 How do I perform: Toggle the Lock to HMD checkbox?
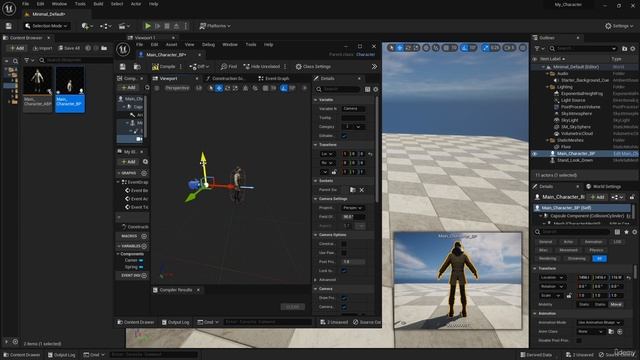(344, 271)
